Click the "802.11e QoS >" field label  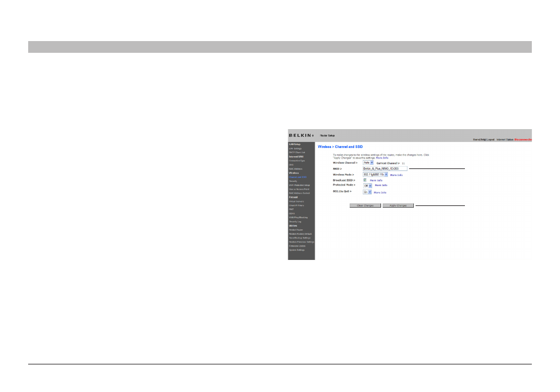pos(342,191)
